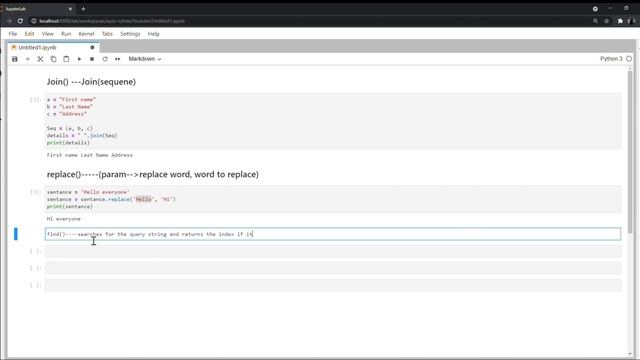Open the File menu
Screen dimensions: 640x360
[x=13, y=34]
